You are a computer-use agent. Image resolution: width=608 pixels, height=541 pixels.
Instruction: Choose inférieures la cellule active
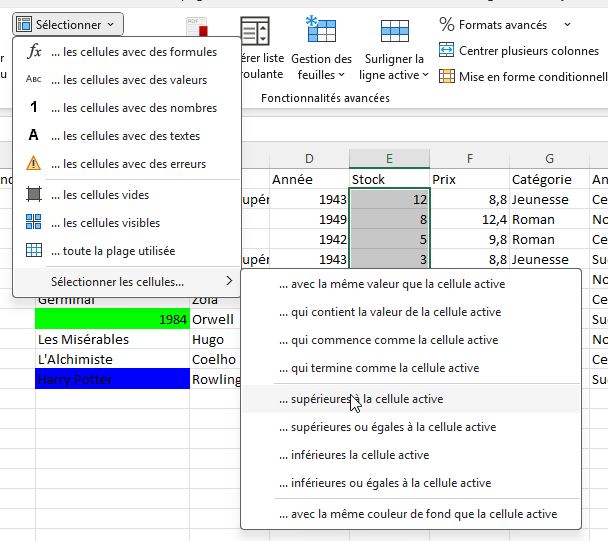click(411, 455)
